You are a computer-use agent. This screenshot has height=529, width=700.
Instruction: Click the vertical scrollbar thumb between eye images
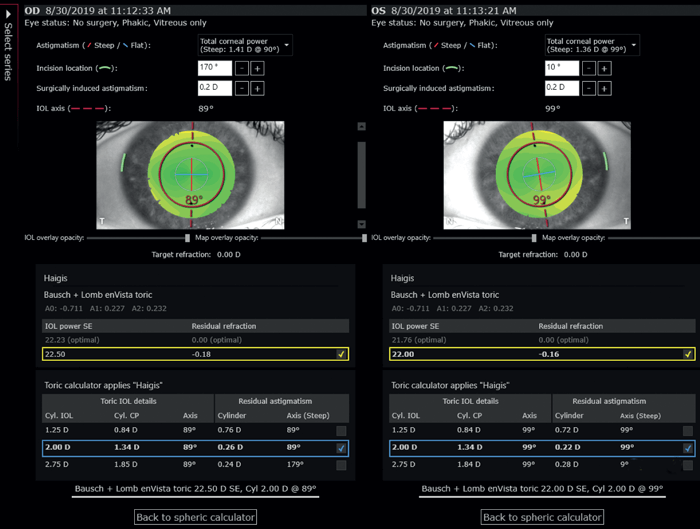pyautogui.click(x=362, y=175)
